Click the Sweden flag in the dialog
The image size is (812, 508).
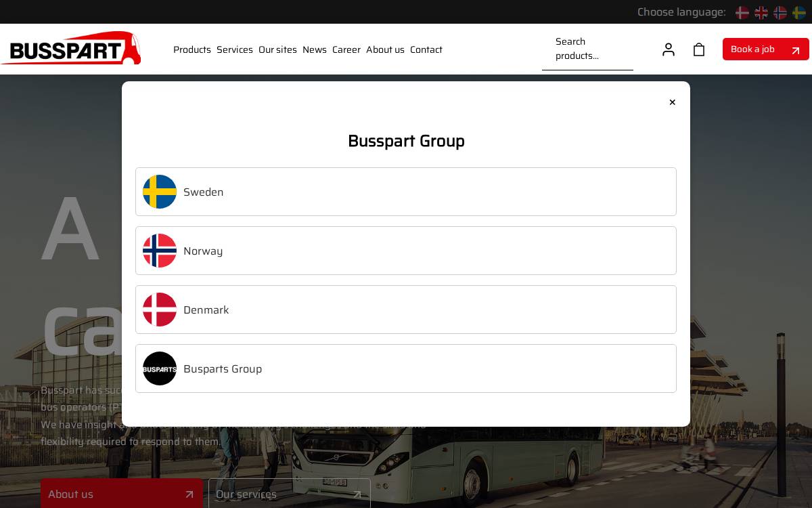point(160,192)
